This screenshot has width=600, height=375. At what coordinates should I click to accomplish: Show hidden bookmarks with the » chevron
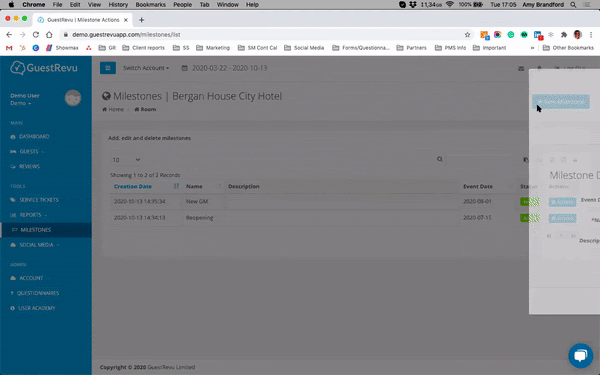[532, 48]
